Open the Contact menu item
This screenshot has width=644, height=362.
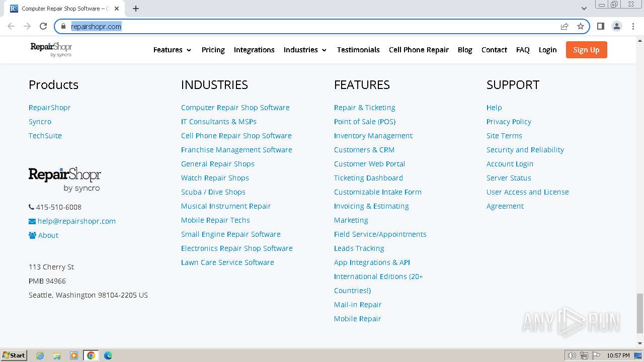(x=494, y=50)
